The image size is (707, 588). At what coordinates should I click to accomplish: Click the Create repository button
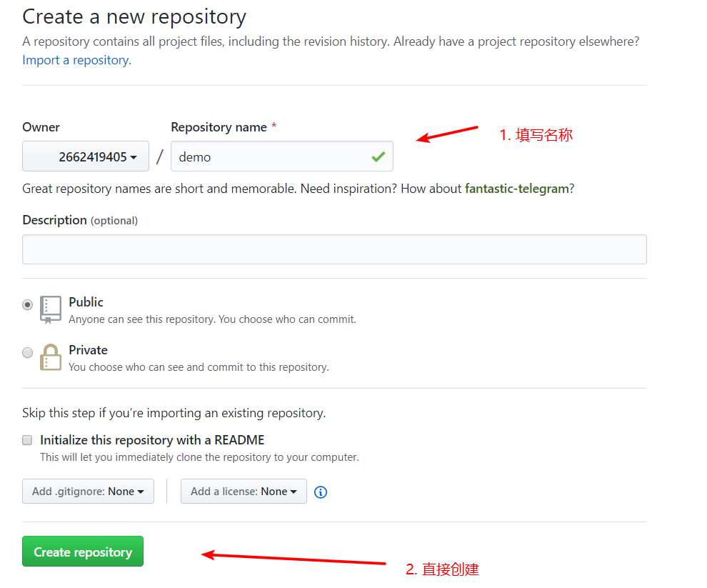(x=83, y=552)
